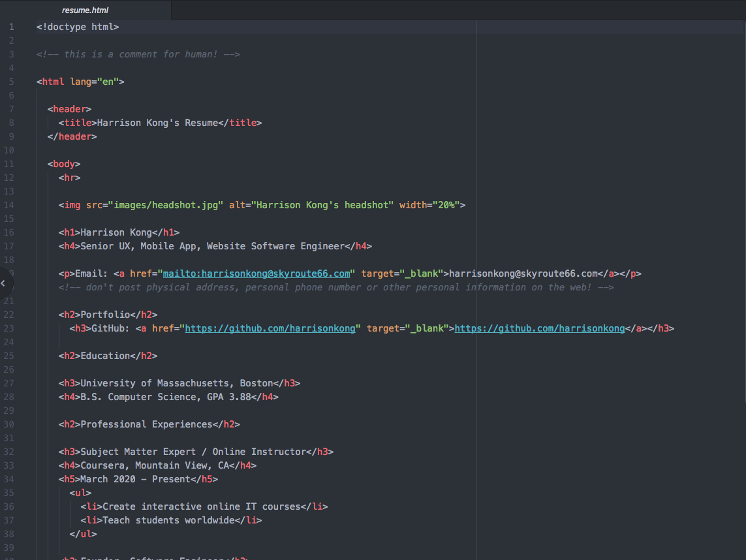Open the GitHub href URL on line 23
Image resolution: width=746 pixels, height=560 pixels.
pyautogui.click(x=270, y=328)
